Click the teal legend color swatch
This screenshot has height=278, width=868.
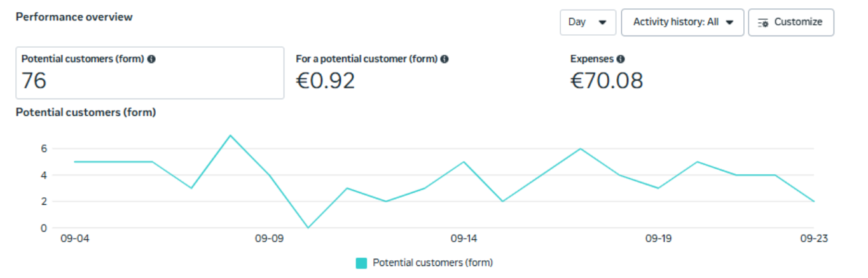tap(361, 263)
